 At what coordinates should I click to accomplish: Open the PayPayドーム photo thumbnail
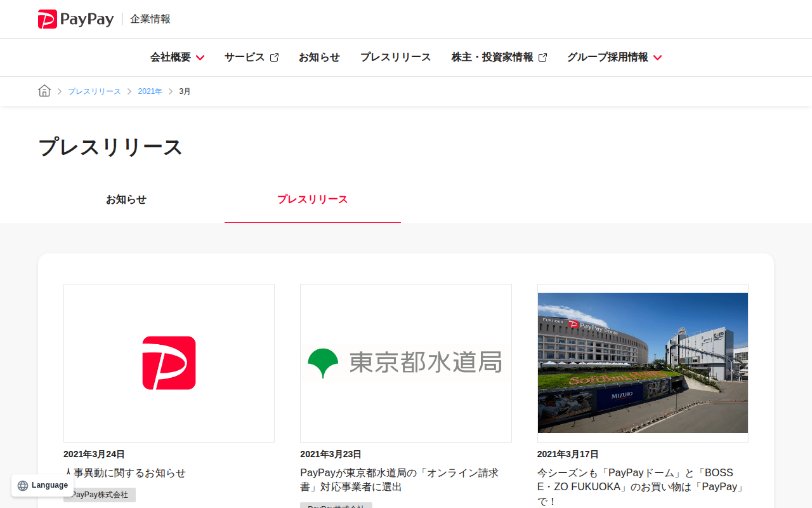coord(643,363)
